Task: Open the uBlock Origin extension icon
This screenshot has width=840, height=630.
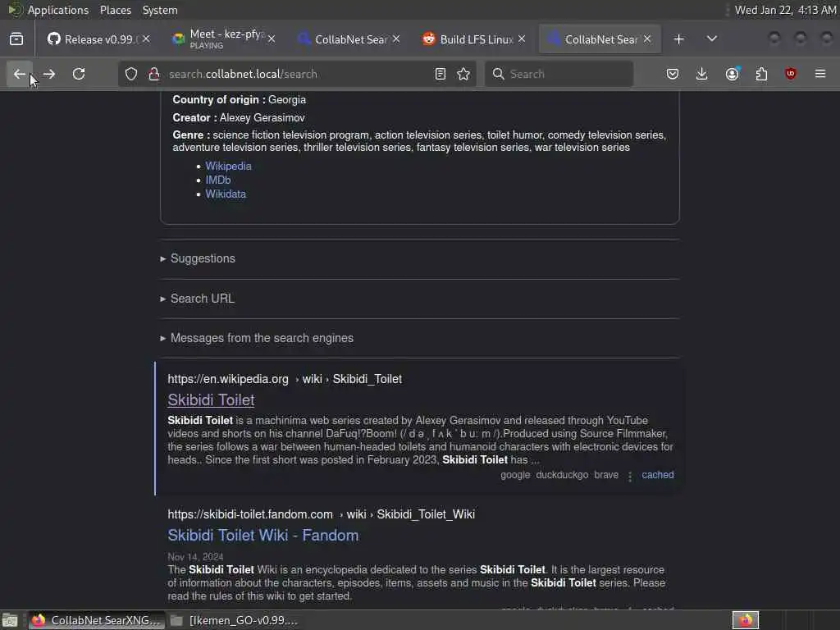Action: coord(791,74)
